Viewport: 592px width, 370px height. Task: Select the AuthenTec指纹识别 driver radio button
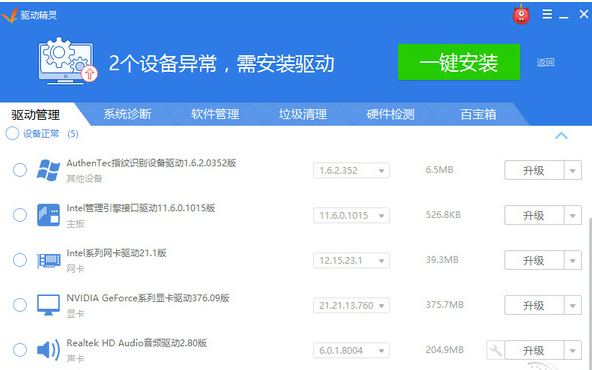[20, 170]
